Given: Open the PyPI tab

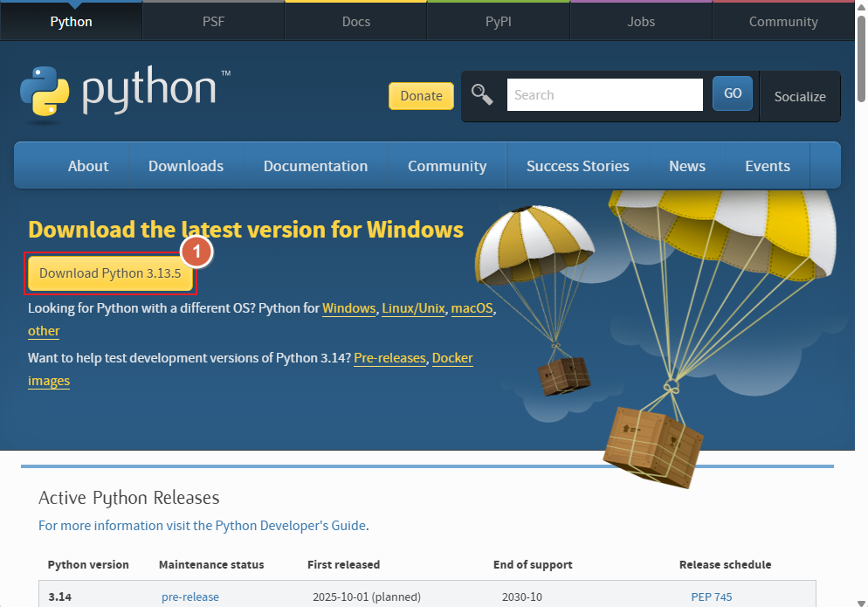Looking at the screenshot, I should [x=499, y=22].
